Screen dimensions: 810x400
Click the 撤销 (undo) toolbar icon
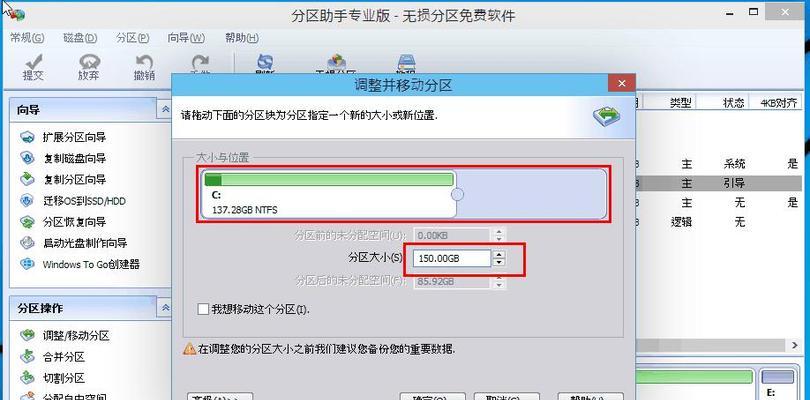[144, 67]
